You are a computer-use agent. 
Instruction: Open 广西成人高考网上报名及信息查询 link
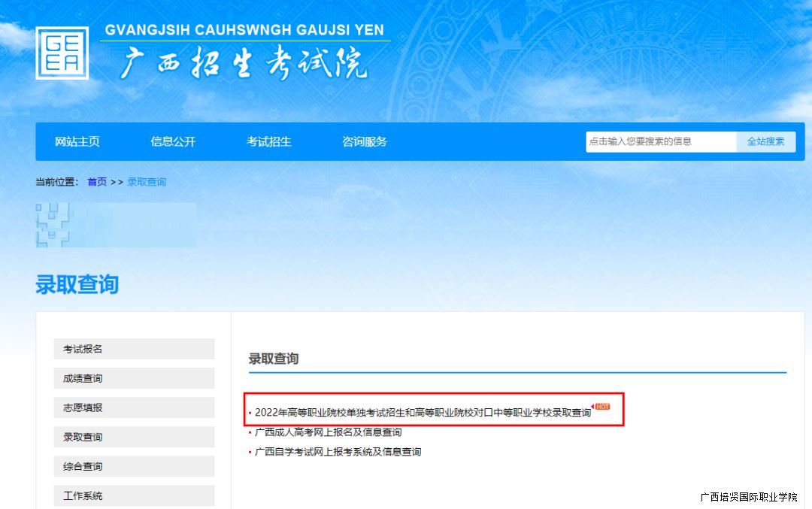point(329,432)
